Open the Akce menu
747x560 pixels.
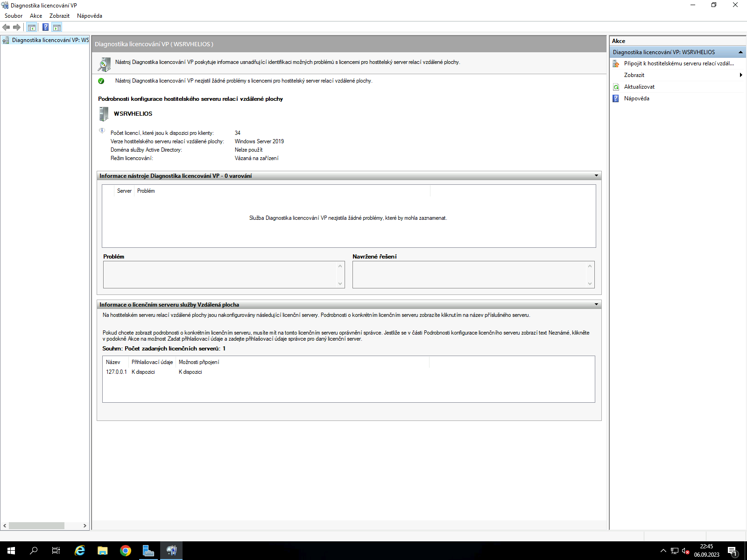click(35, 15)
